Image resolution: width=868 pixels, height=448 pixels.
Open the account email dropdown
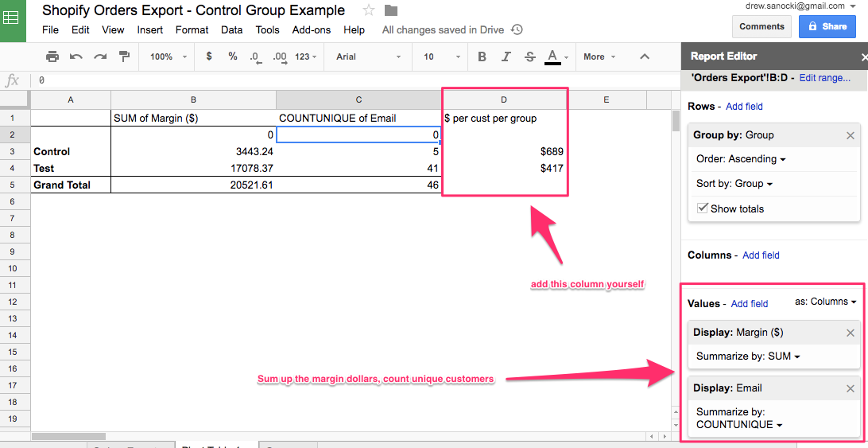coord(801,6)
